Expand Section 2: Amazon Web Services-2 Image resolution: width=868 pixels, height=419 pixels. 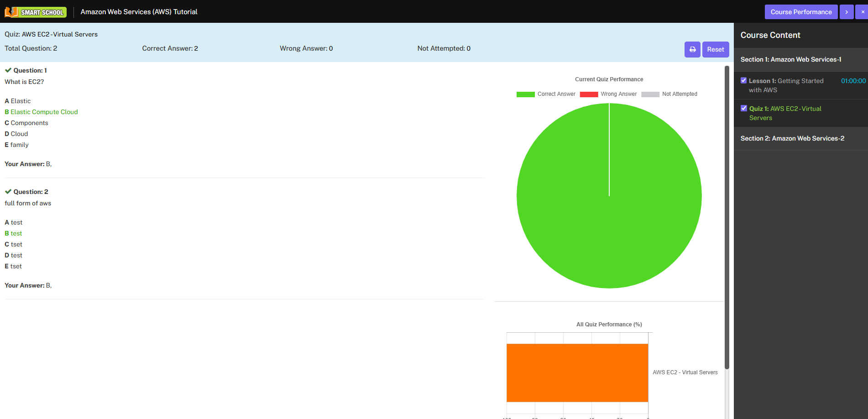point(792,139)
